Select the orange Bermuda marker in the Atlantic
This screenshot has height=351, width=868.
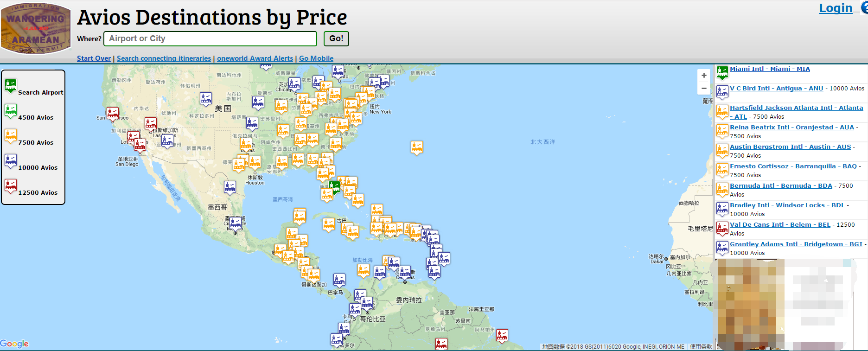pos(417,147)
